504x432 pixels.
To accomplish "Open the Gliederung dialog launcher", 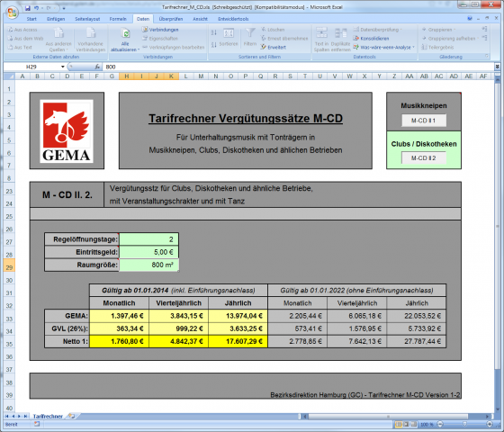I will click(487, 56).
